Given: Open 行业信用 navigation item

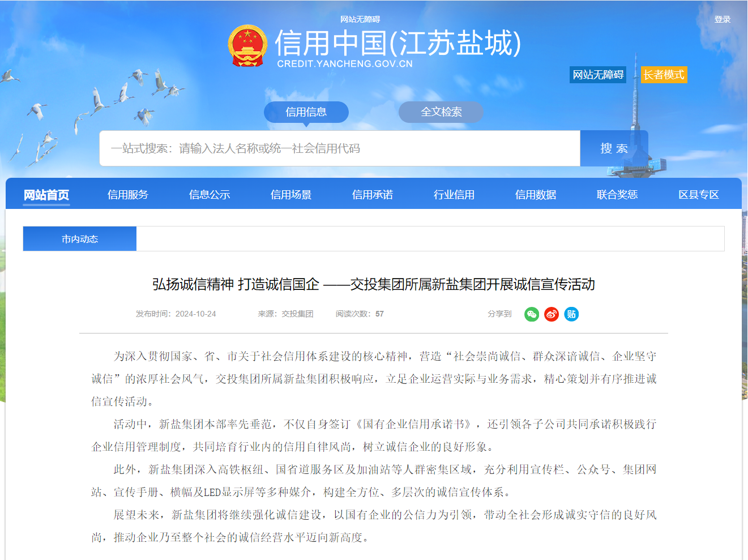Looking at the screenshot, I should (x=454, y=195).
